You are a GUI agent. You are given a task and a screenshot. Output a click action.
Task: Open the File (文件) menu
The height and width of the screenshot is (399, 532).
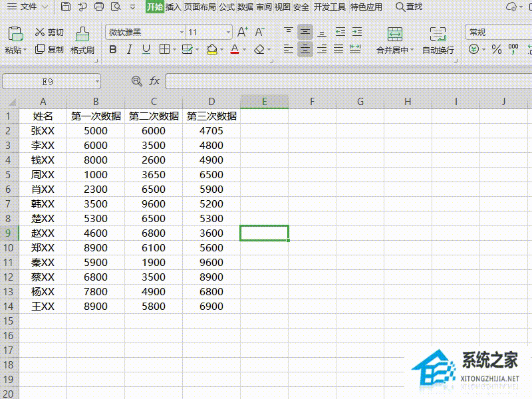click(x=28, y=7)
